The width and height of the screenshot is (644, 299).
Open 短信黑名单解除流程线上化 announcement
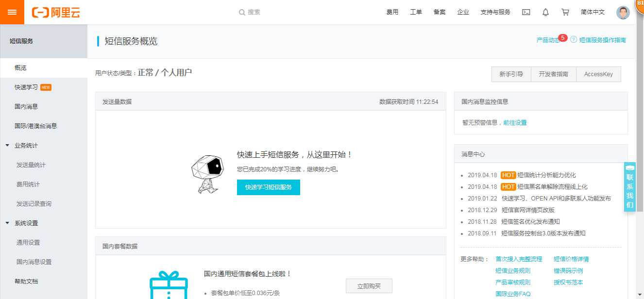click(553, 187)
